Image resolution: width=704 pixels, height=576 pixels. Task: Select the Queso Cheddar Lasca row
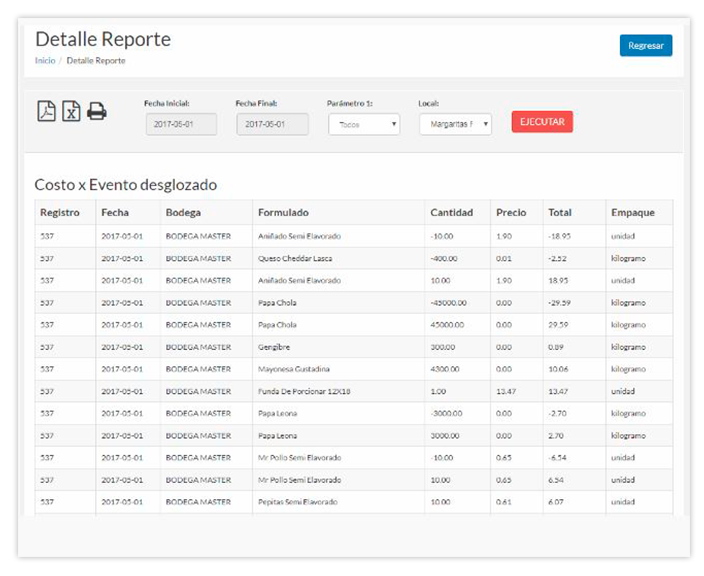(295, 259)
